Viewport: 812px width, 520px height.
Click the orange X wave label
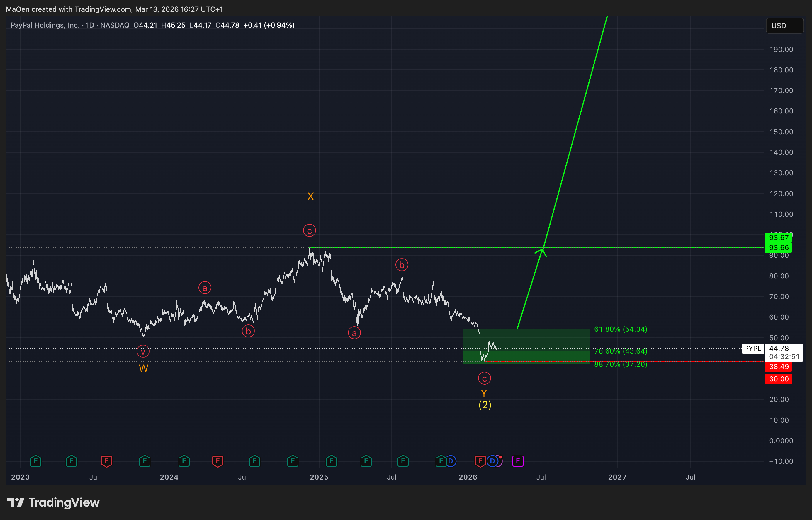point(310,196)
